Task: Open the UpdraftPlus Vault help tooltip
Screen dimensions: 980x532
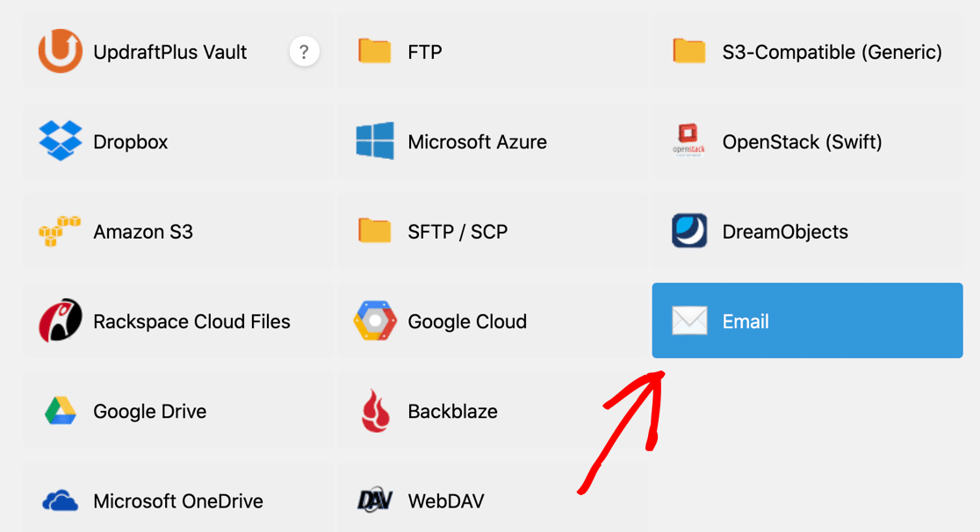Action: point(304,51)
